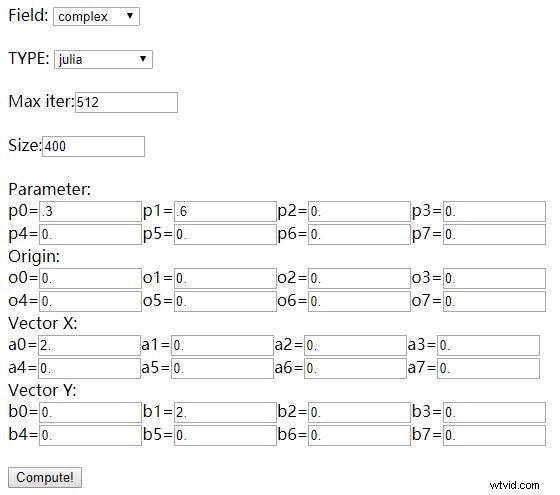Open the TYPE dropdown showing julia
This screenshot has width=560, height=495.
103,59
